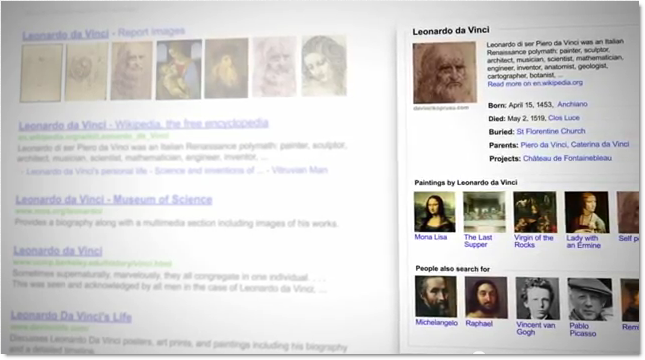
Task: Open 'Leonardo da Vinci - Wikipedia, the free encyclopedia' result
Action: click(144, 124)
